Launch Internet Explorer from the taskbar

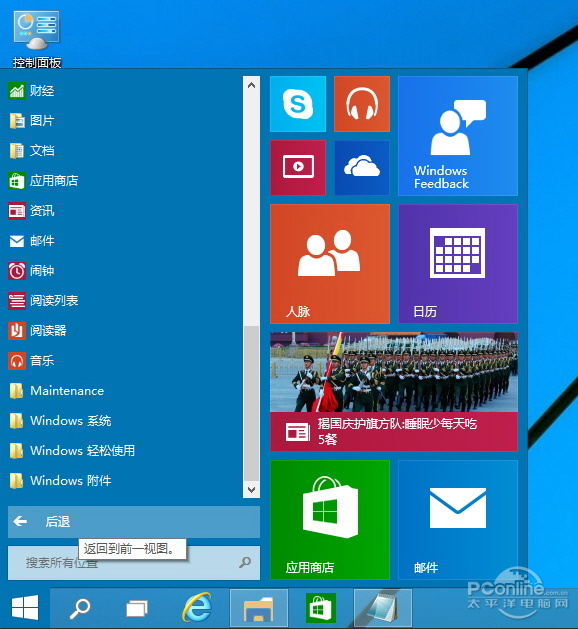(x=197, y=608)
